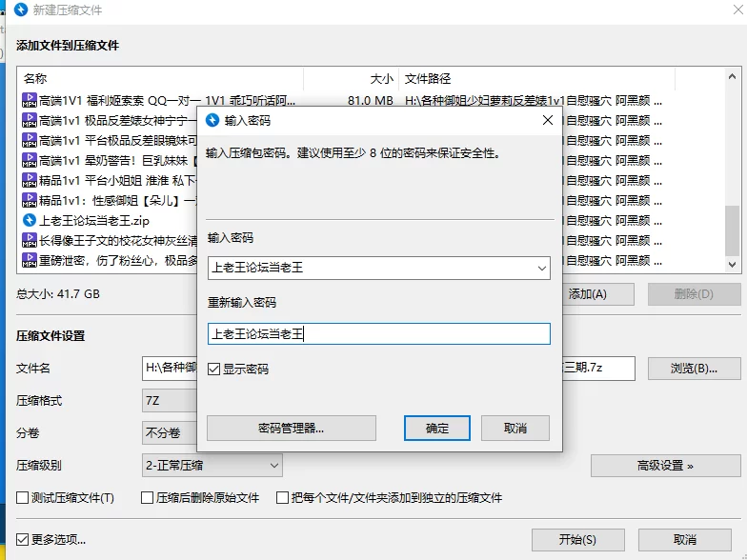Viewport: 747px width, 560px height.
Task: Enable 测试压缩文件(T) checkbox
Action: [x=22, y=497]
